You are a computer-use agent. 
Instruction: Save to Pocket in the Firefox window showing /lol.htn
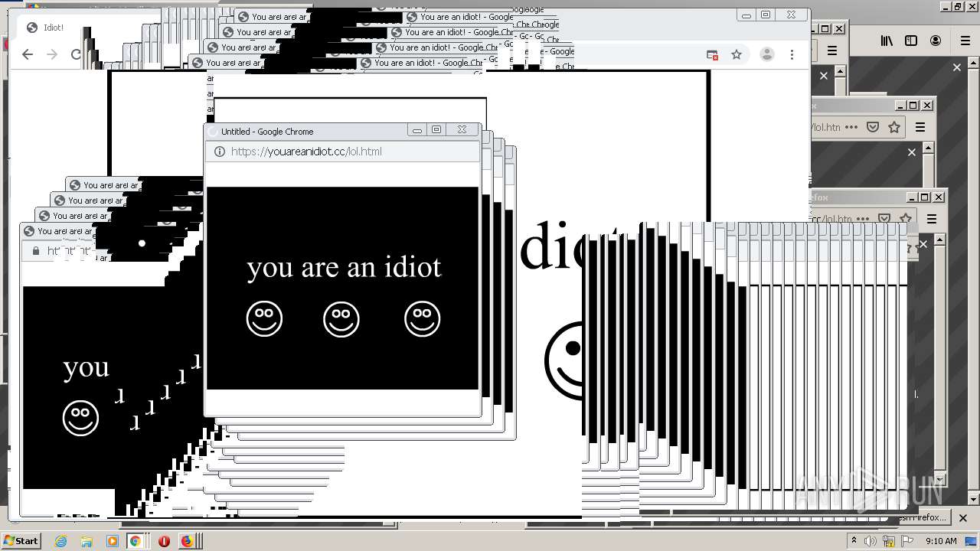tap(873, 127)
